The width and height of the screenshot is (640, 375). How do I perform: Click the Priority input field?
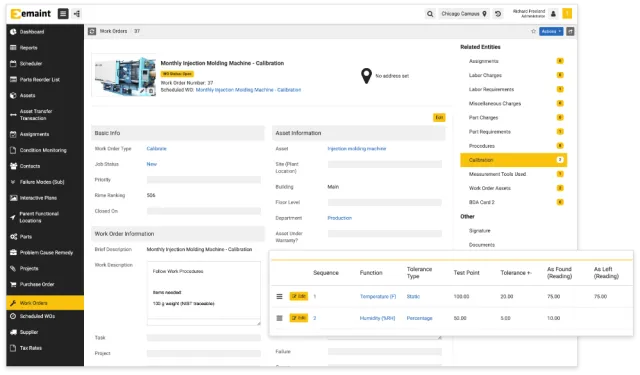[x=203, y=180]
